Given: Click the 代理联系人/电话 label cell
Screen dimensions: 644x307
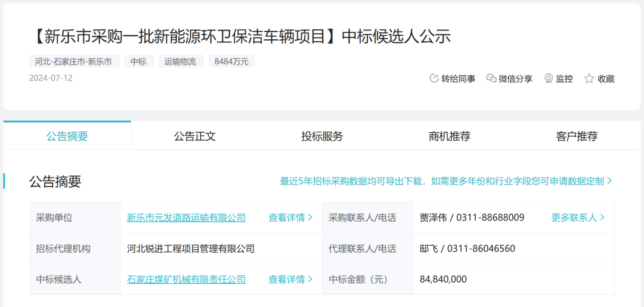Looking at the screenshot, I should pyautogui.click(x=367, y=249).
